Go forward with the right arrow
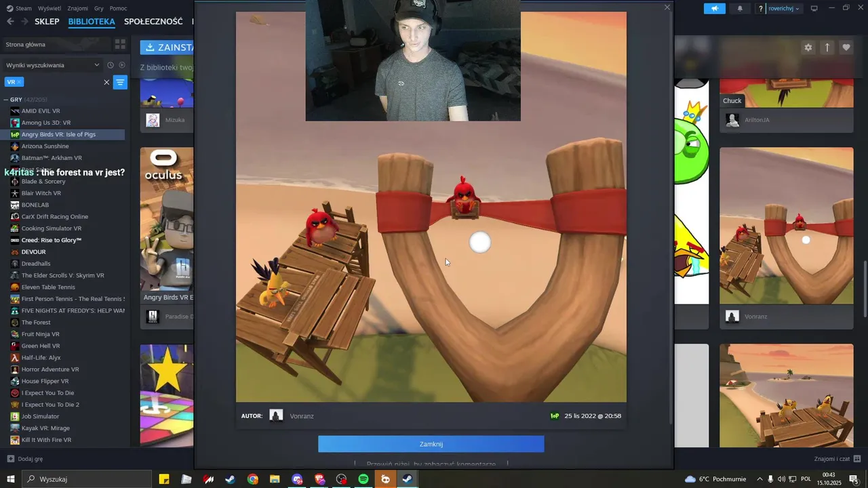This screenshot has width=868, height=488. pyautogui.click(x=24, y=22)
